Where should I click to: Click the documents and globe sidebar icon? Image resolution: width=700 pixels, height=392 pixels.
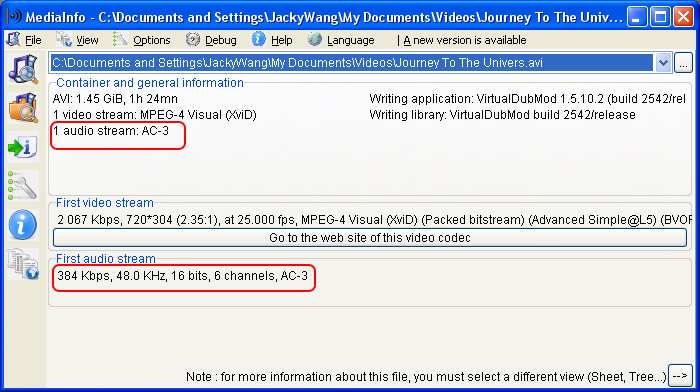click(23, 263)
